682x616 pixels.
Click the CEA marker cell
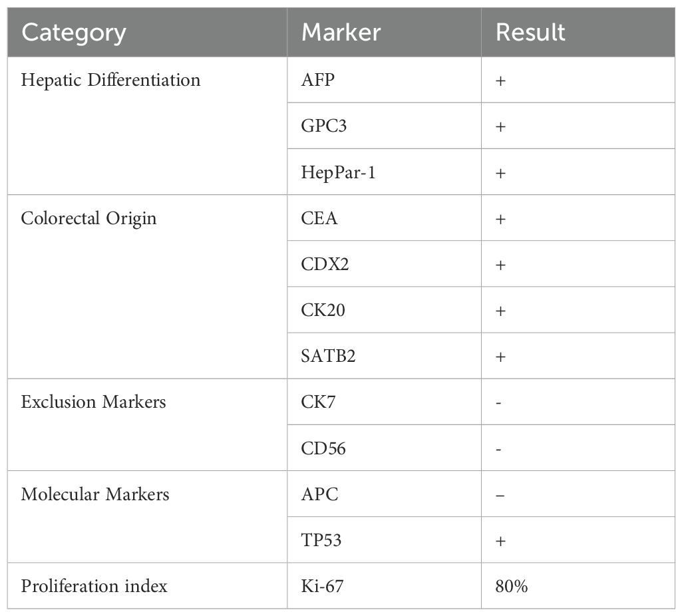click(319, 218)
